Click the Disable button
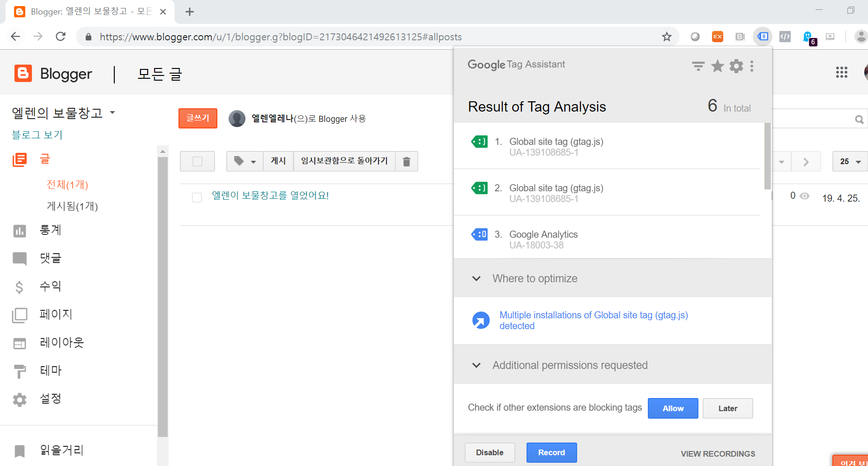The image size is (868, 466). [490, 453]
